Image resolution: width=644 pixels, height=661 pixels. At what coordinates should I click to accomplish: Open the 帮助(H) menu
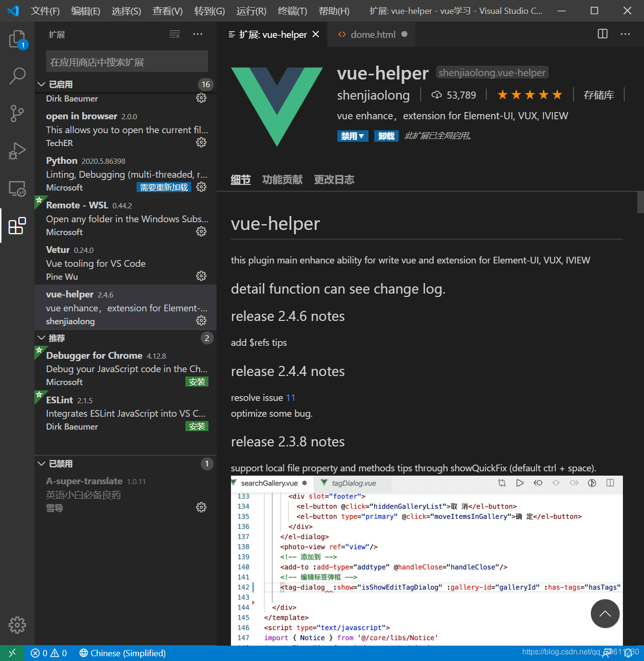(x=334, y=11)
